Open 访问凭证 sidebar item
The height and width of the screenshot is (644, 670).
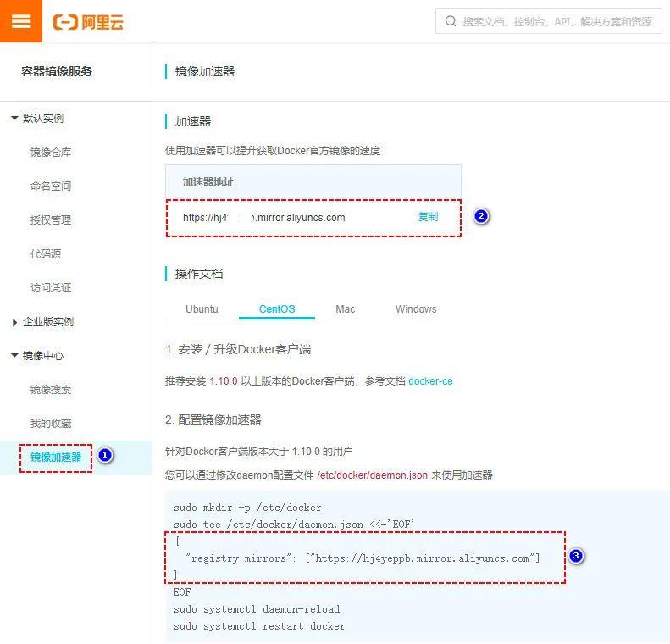click(51, 288)
